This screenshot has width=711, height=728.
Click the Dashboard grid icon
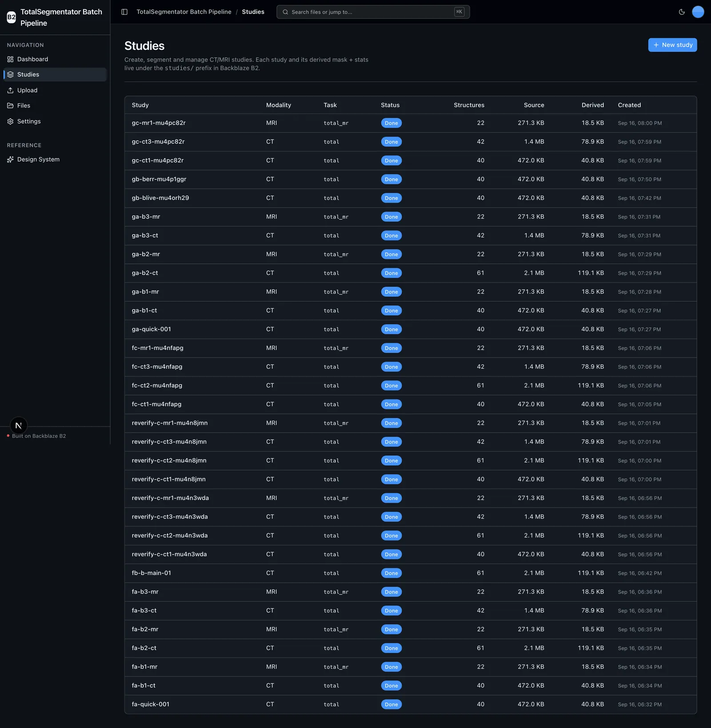pyautogui.click(x=10, y=59)
